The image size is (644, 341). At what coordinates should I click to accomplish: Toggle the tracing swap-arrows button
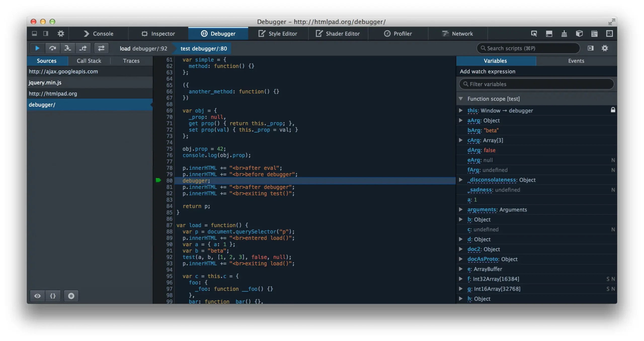tap(101, 48)
